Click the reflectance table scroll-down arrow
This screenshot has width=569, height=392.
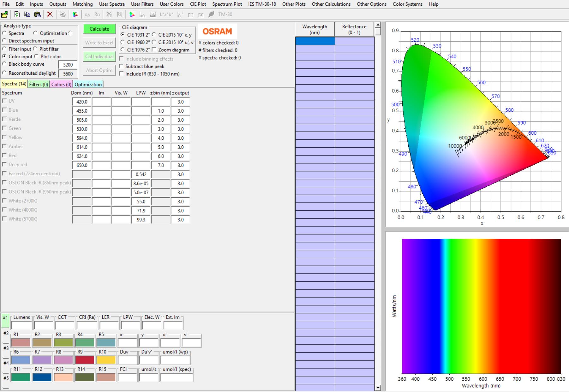point(378,388)
